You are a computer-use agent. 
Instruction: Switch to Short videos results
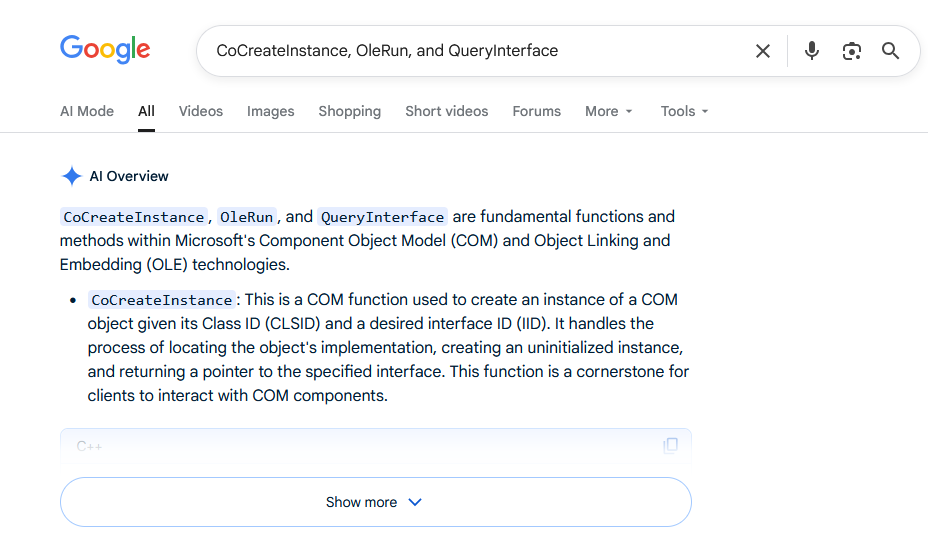(x=447, y=111)
